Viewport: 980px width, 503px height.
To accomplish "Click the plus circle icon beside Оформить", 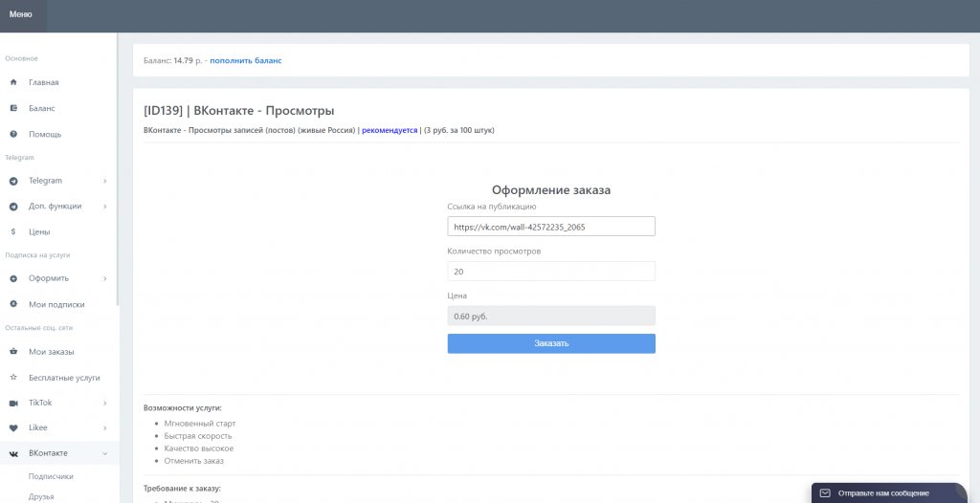I will [x=13, y=278].
